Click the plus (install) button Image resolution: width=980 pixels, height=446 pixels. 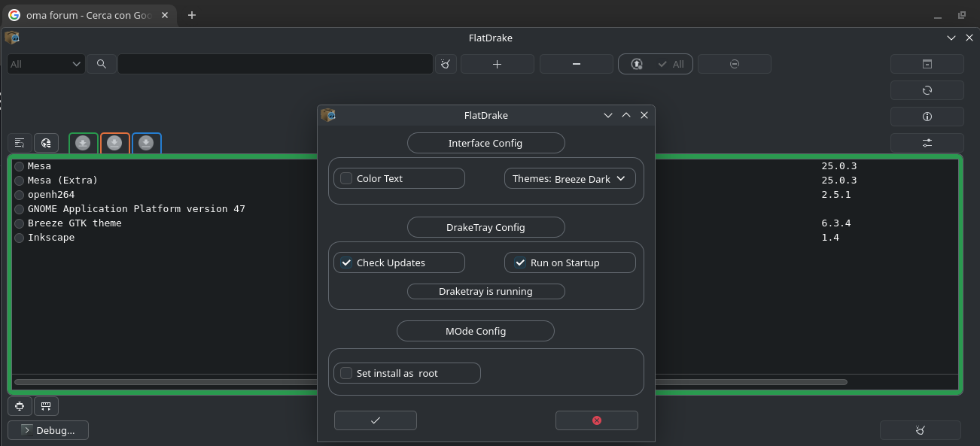pyautogui.click(x=497, y=64)
